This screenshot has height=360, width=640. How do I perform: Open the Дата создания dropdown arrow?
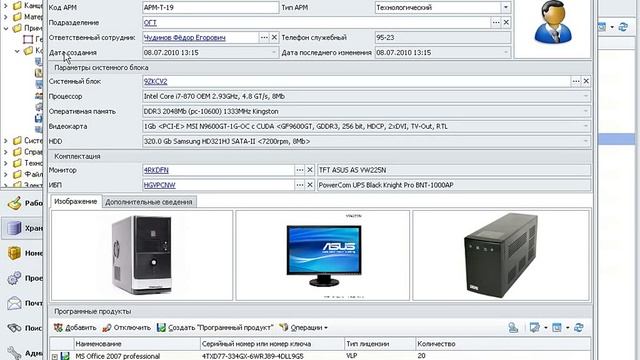click(x=274, y=53)
